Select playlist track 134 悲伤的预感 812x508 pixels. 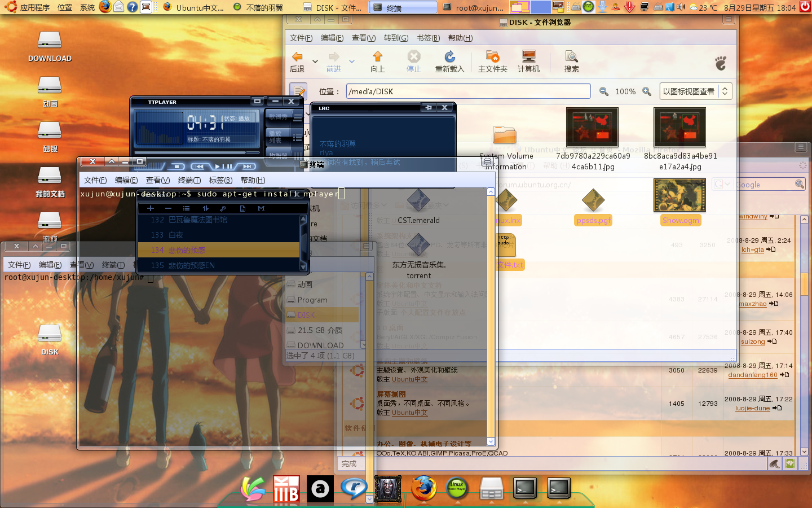219,250
